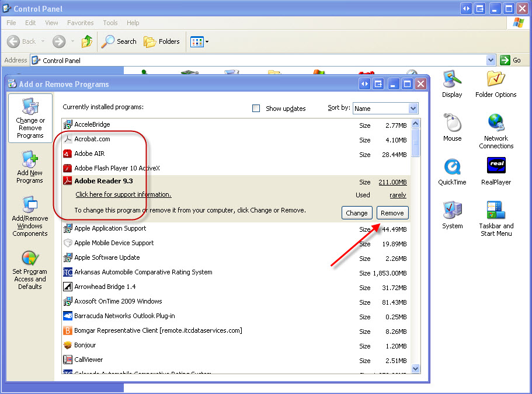532x394 pixels.
Task: Open the Help menu
Action: point(133,23)
